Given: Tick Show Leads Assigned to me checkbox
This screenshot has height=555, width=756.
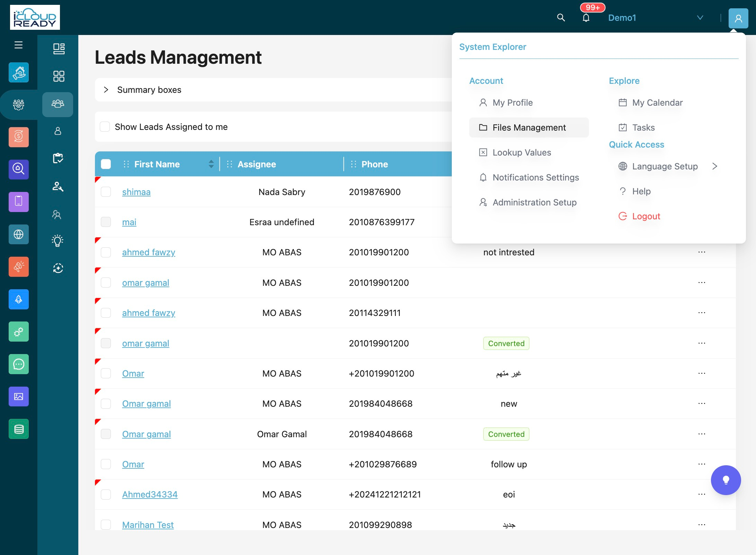Looking at the screenshot, I should (105, 127).
